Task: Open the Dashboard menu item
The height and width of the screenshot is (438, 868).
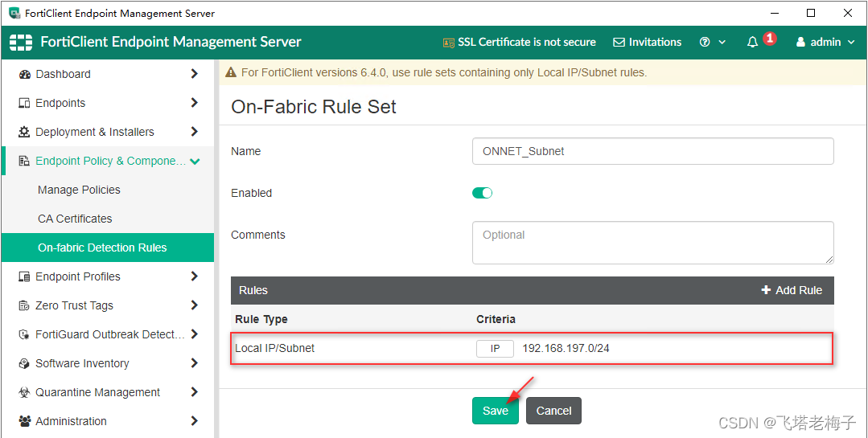Action: click(107, 74)
